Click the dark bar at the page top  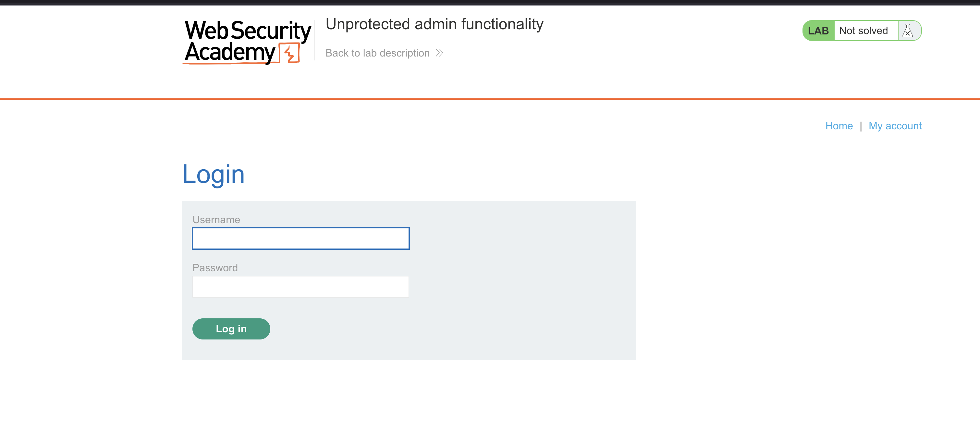pos(490,2)
